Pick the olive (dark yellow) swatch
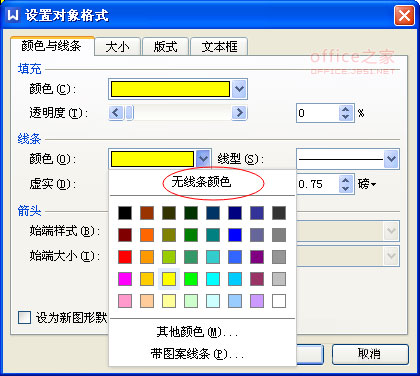This screenshot has height=376, width=420. pos(169,235)
